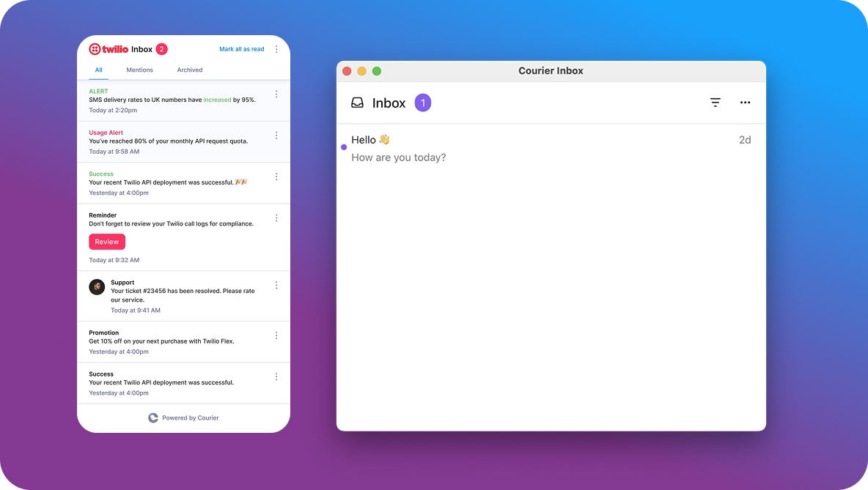Open the kebab menu on the Promotion message

click(276, 335)
